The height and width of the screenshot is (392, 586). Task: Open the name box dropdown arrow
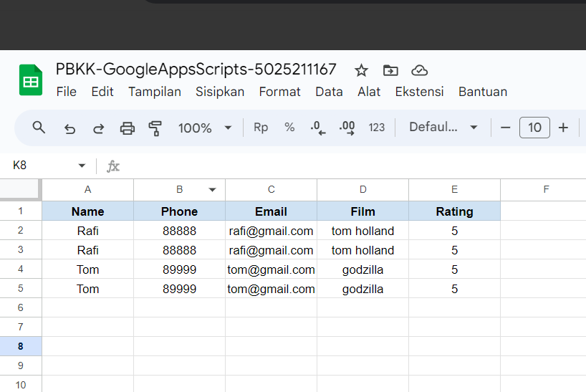82,166
